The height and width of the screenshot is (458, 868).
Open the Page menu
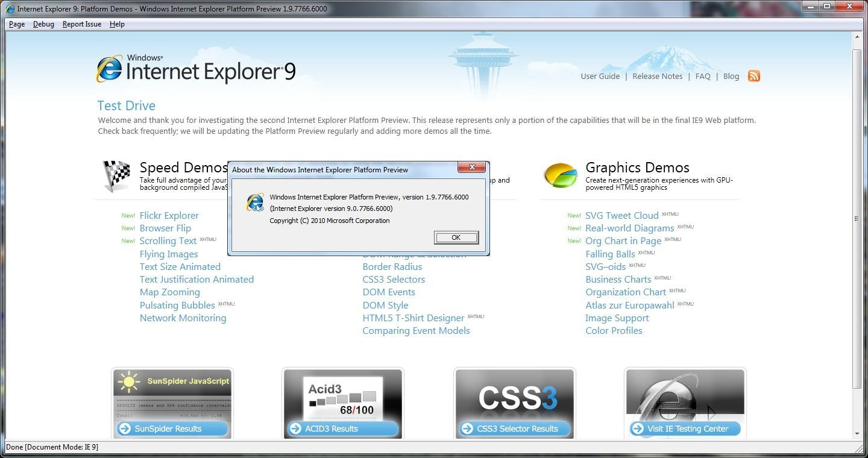(x=17, y=24)
